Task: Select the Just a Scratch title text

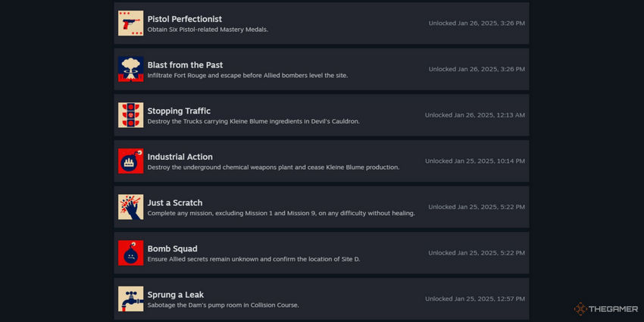Action: coord(175,203)
